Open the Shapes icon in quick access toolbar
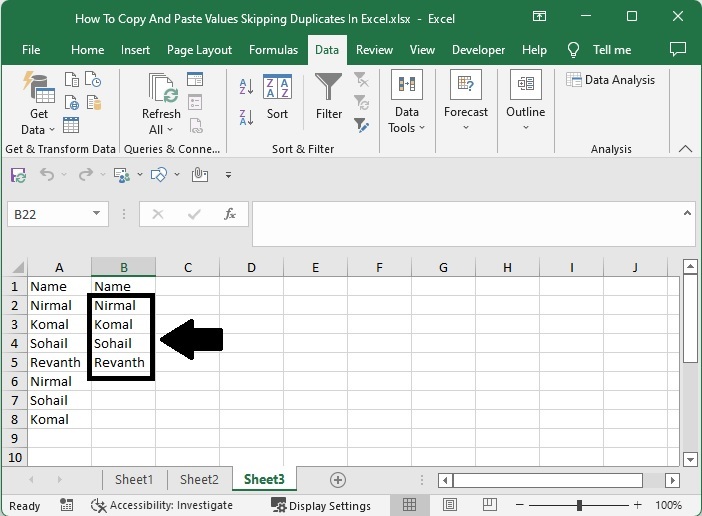The width and height of the screenshot is (702, 516). click(159, 175)
